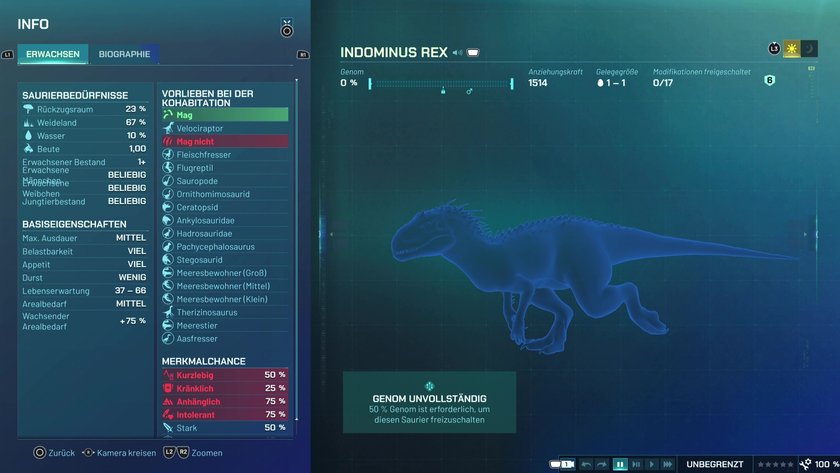Screen dimensions: 840x473
Task: Select the Anhänglich 75 % trait row
Action: click(225, 401)
